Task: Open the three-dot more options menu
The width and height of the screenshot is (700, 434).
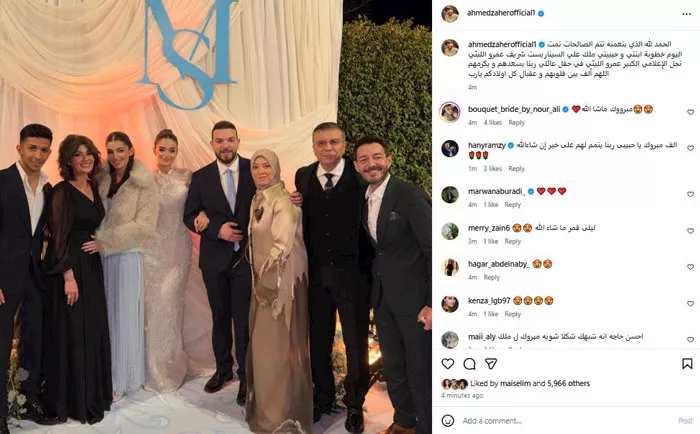Action: [687, 14]
